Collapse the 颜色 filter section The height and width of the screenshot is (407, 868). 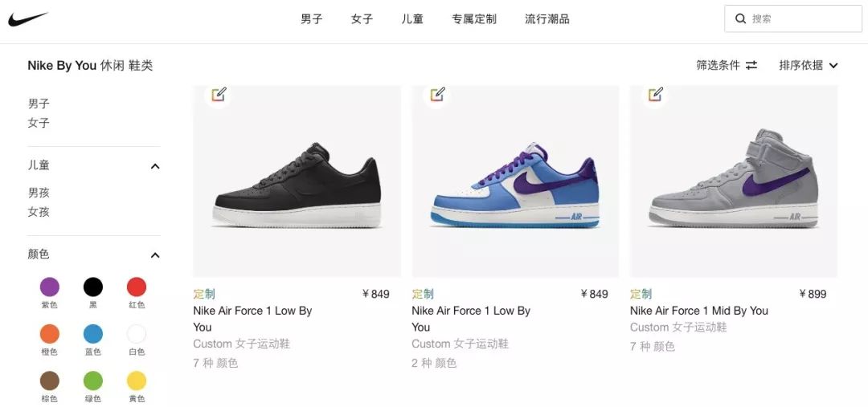tap(155, 255)
